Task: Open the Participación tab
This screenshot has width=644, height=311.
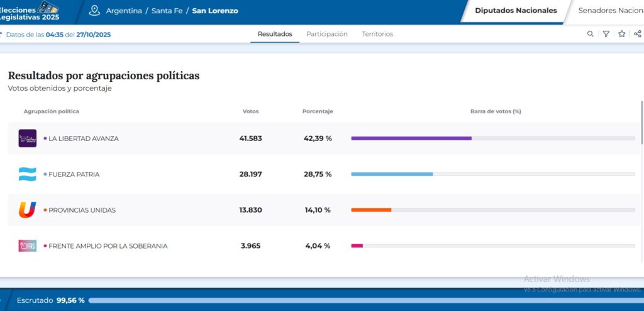Action: click(327, 34)
